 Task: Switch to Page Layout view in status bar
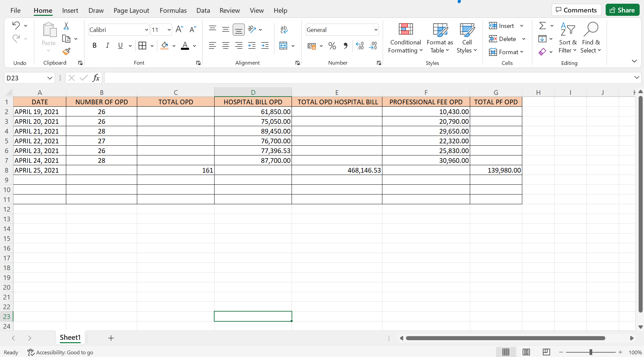coord(526,352)
